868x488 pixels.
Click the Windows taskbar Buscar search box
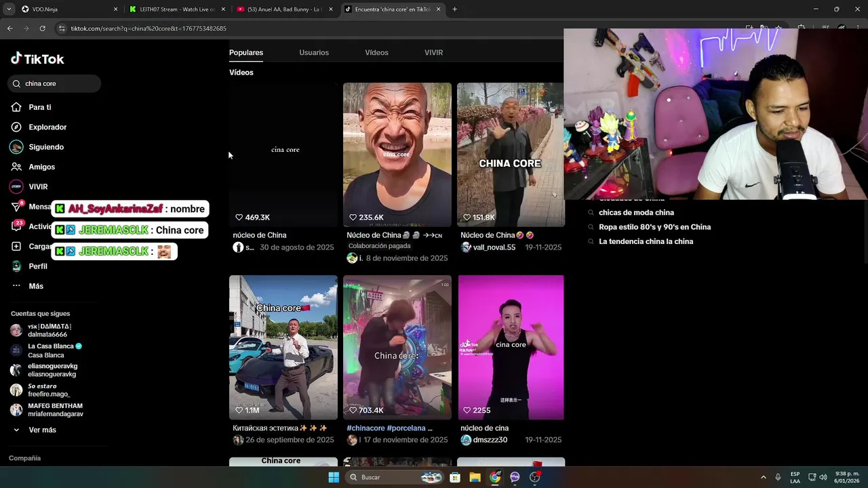click(395, 477)
